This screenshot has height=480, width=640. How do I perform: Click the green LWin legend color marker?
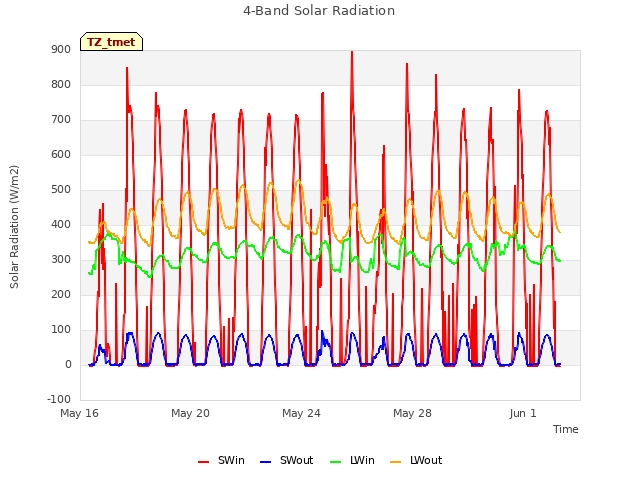pyautogui.click(x=335, y=462)
